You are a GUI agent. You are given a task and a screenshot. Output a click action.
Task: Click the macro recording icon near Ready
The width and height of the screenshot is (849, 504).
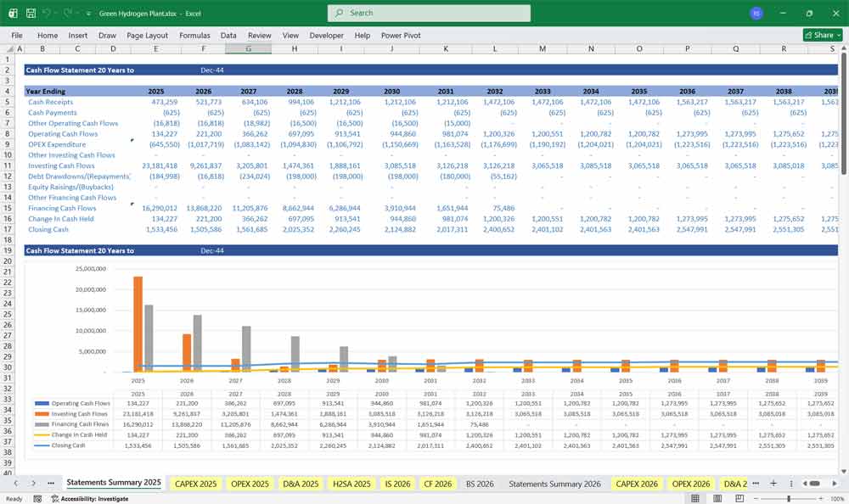pyautogui.click(x=37, y=497)
